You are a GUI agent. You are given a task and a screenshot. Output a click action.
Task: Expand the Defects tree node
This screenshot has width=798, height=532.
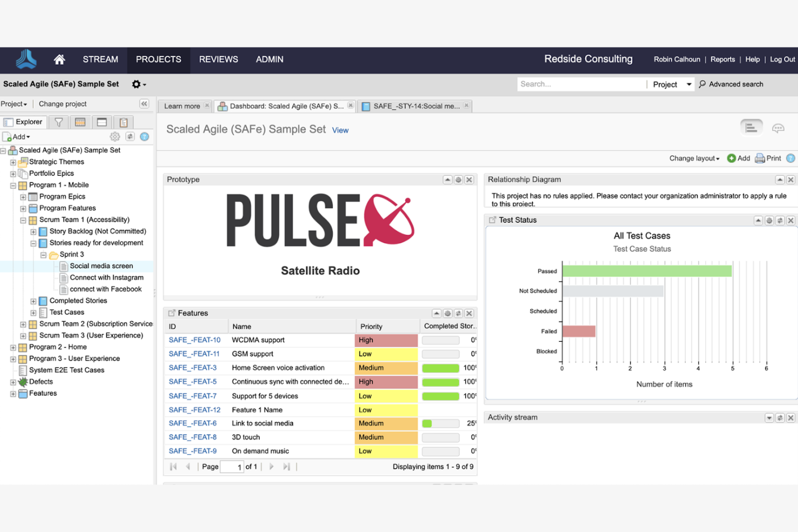coord(13,382)
